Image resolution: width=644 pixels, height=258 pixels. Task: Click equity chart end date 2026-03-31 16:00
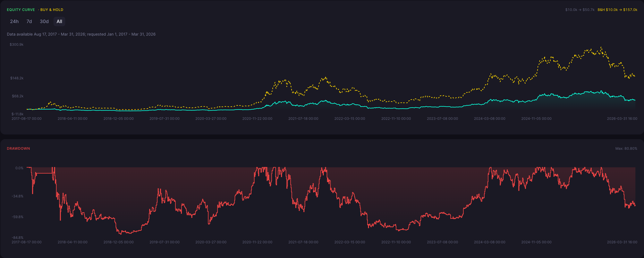tap(622, 119)
